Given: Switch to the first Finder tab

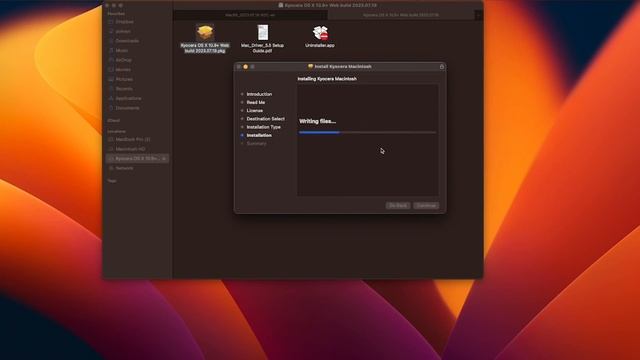Looking at the screenshot, I should (250, 15).
